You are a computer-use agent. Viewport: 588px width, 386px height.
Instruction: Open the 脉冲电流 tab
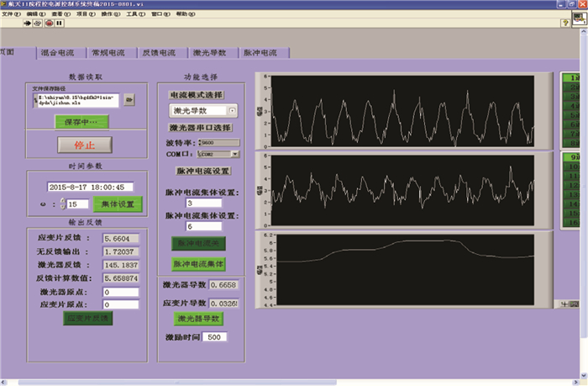260,52
